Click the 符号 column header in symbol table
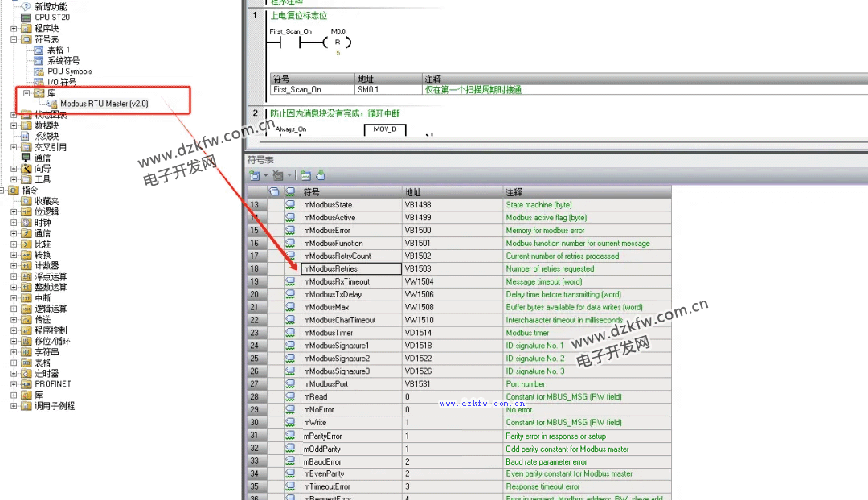Viewport: 868px width, 500px height. pos(350,192)
